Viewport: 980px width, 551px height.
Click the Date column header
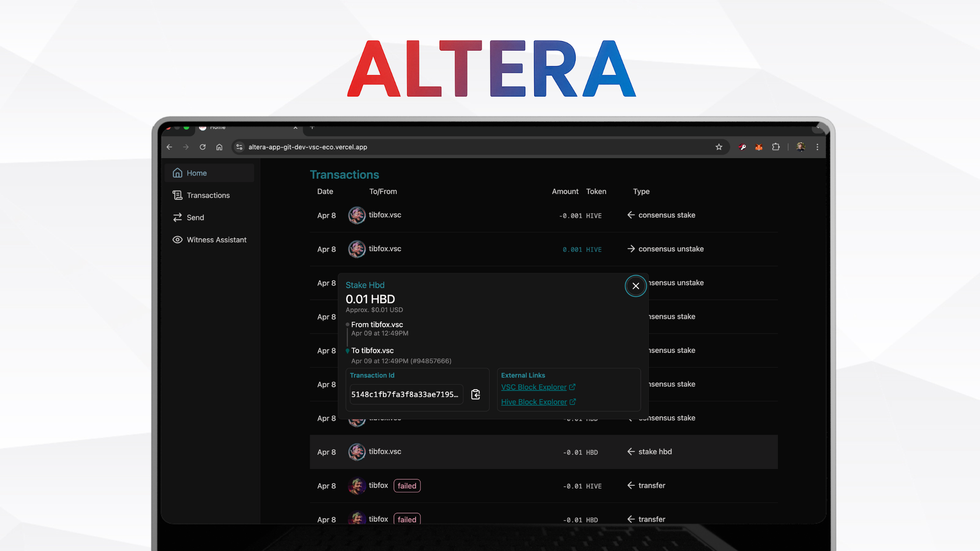[x=325, y=192]
